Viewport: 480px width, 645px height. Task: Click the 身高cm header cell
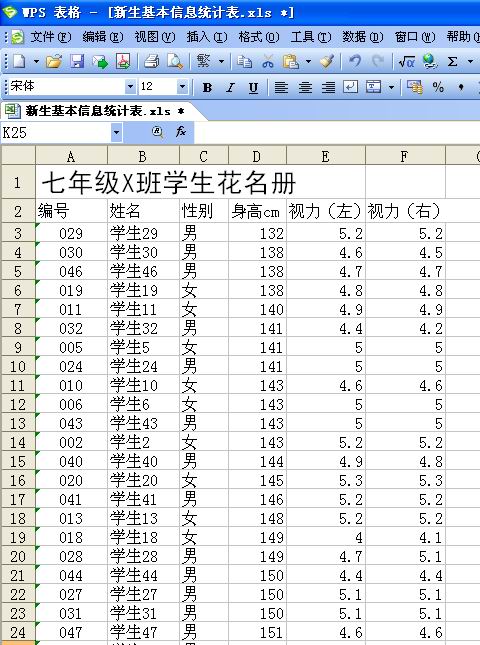tap(257, 211)
